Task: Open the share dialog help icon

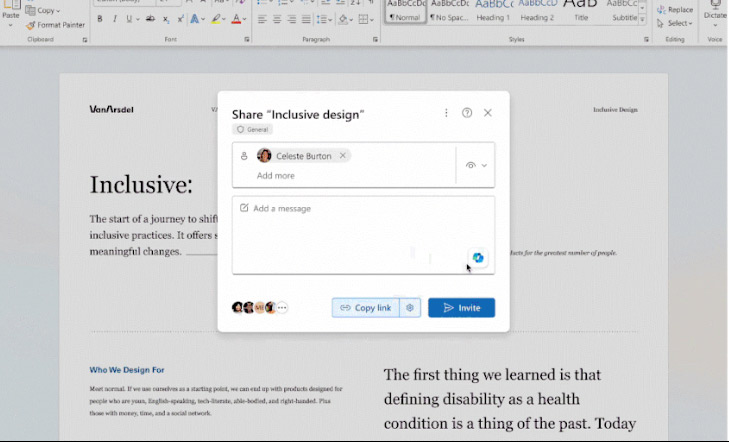Action: click(467, 113)
